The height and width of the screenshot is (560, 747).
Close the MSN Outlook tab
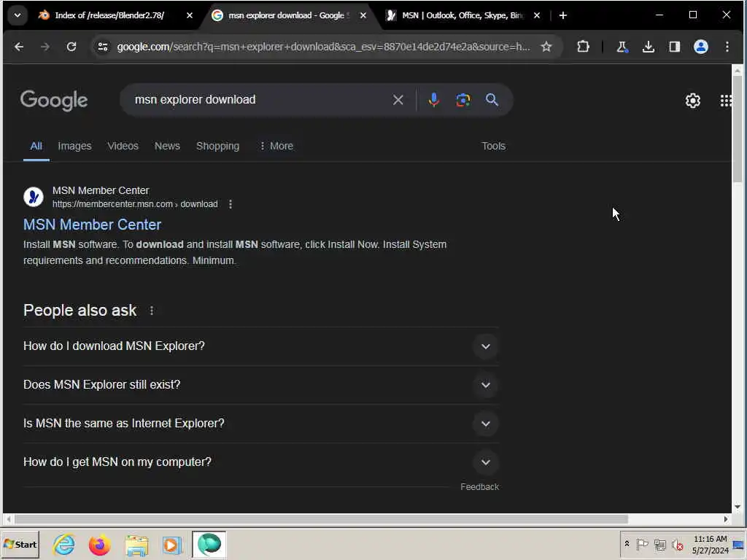(x=537, y=15)
